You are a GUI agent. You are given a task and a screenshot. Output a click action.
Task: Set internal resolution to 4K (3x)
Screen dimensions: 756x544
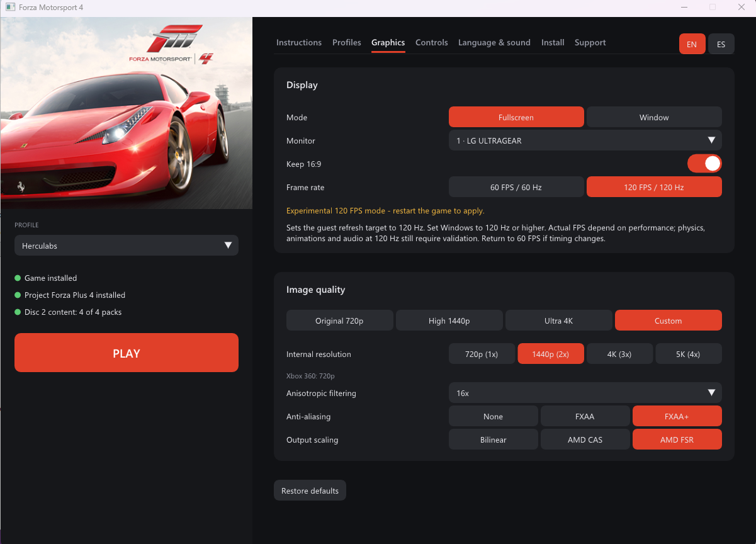[x=619, y=354]
